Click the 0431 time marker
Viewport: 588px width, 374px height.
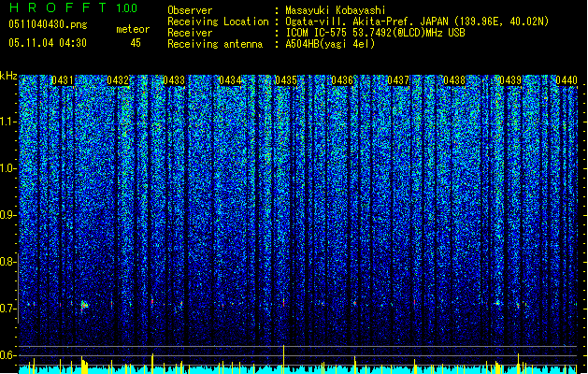[63, 80]
